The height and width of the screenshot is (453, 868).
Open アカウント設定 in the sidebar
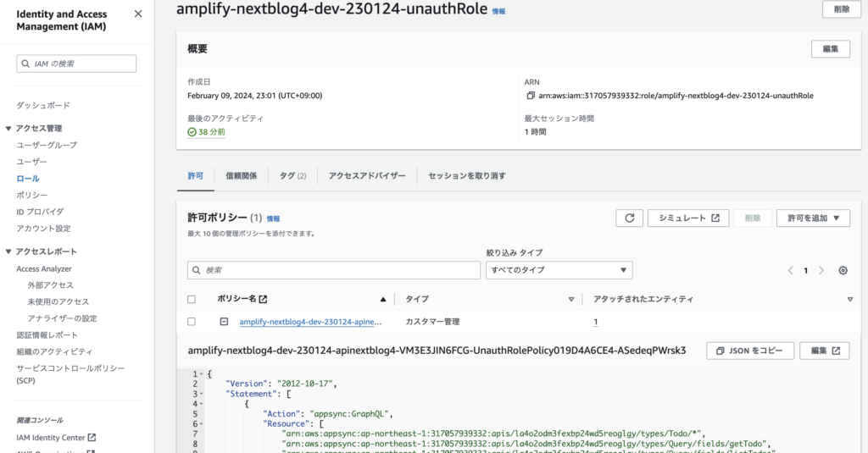43,229
